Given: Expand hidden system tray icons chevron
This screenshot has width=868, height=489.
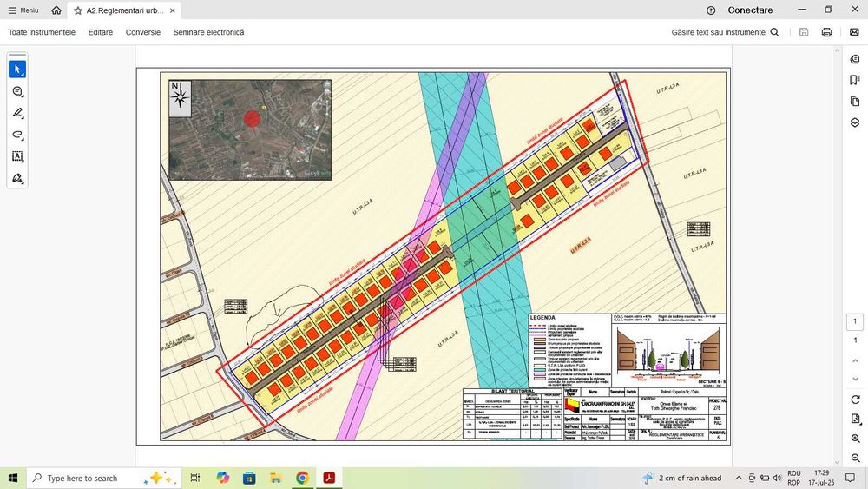Looking at the screenshot, I should (x=738, y=479).
